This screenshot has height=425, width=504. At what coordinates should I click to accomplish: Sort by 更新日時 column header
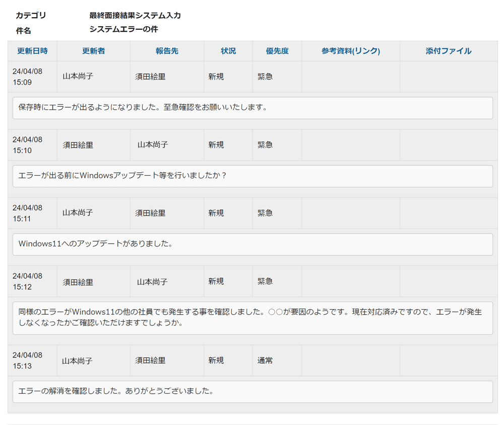(x=32, y=51)
